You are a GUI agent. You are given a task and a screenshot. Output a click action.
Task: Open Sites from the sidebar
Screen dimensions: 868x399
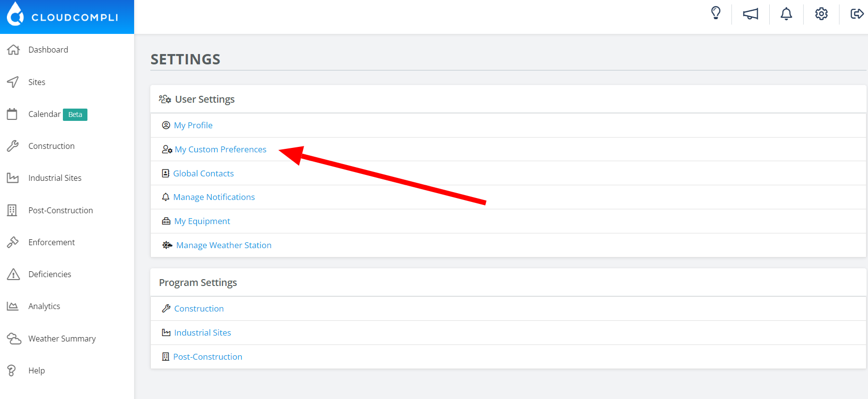tap(37, 82)
